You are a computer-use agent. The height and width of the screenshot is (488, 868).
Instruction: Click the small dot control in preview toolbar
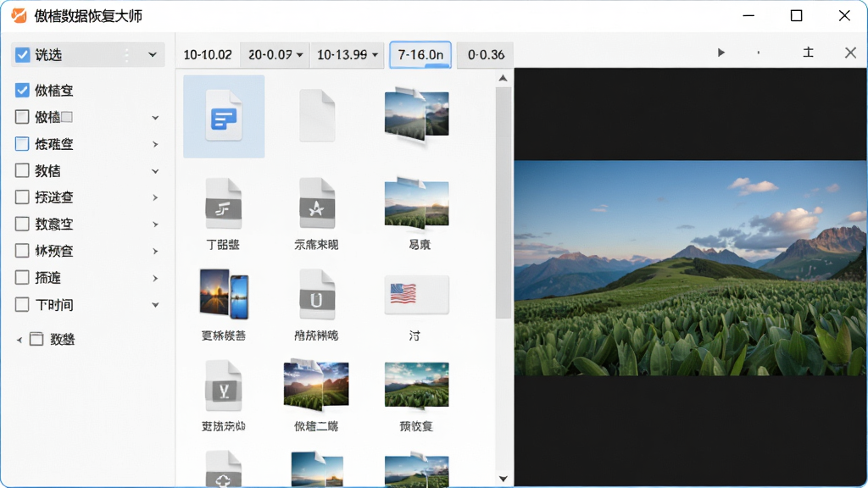click(x=759, y=53)
